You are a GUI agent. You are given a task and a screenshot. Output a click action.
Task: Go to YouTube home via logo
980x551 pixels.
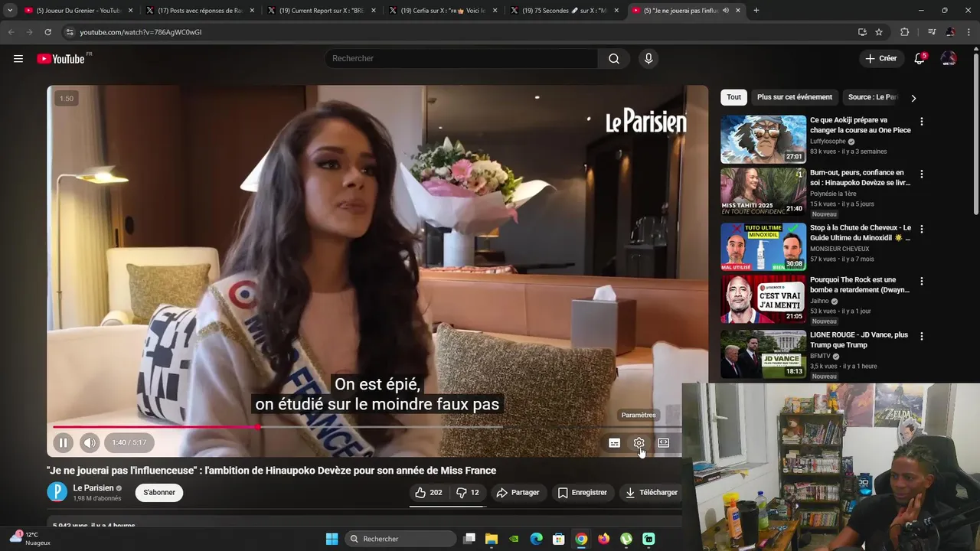click(x=61, y=59)
